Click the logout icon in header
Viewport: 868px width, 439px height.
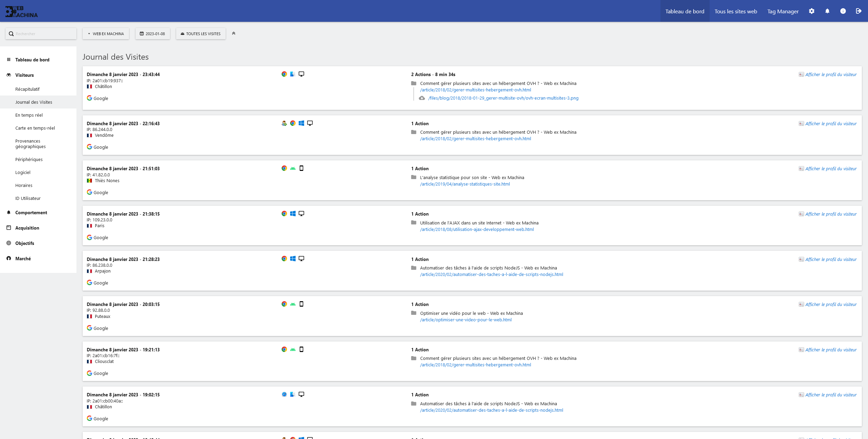tap(859, 11)
